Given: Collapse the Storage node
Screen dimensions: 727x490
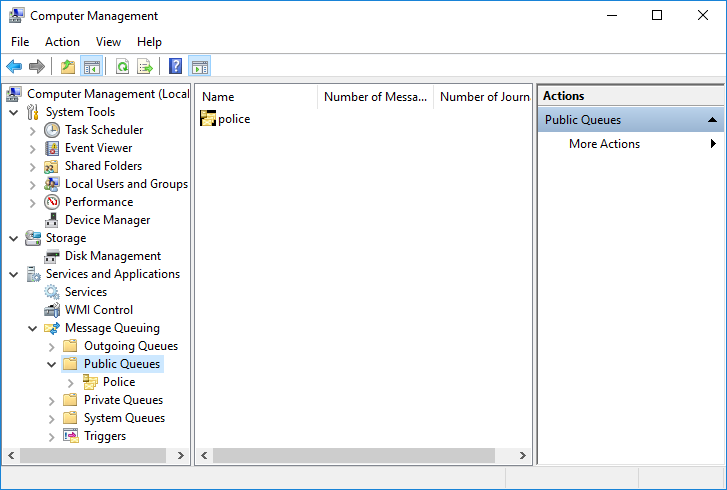Looking at the screenshot, I should point(13,238).
